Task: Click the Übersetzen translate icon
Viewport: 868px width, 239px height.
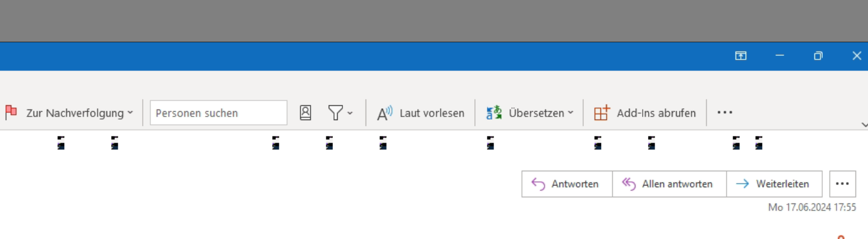Action: coord(494,112)
